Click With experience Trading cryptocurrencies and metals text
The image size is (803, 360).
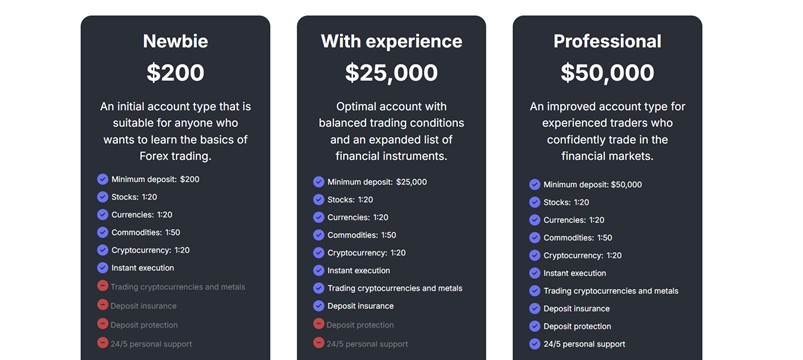[395, 288]
